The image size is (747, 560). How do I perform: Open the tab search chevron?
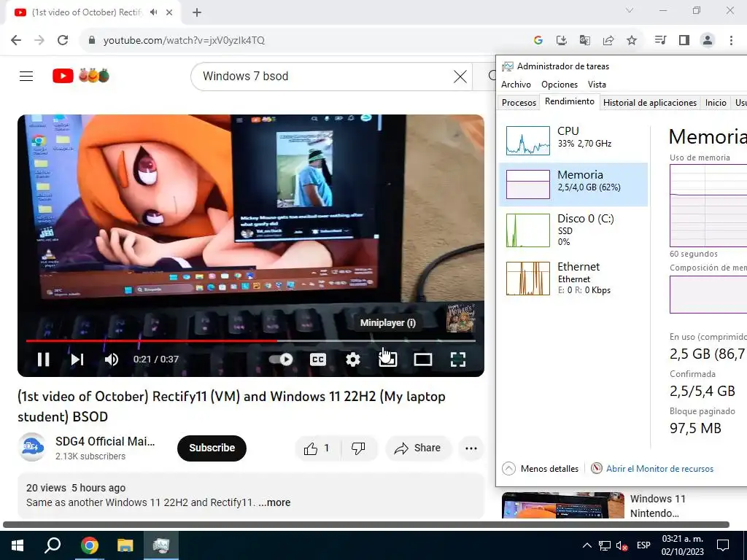[x=630, y=10]
